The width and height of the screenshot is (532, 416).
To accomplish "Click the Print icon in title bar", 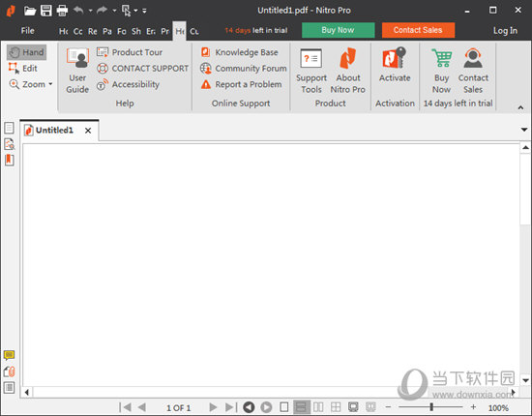I will (x=62, y=11).
